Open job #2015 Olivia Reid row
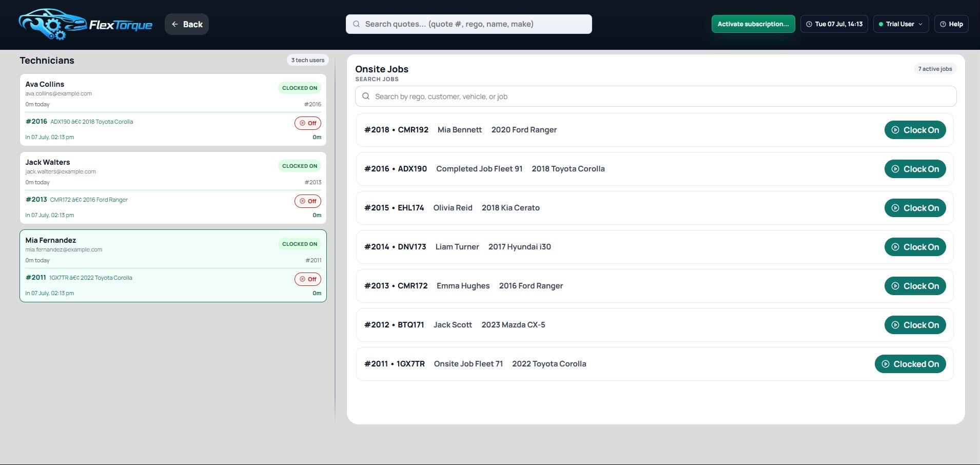Screen dimensions: 980x465 coord(655,208)
